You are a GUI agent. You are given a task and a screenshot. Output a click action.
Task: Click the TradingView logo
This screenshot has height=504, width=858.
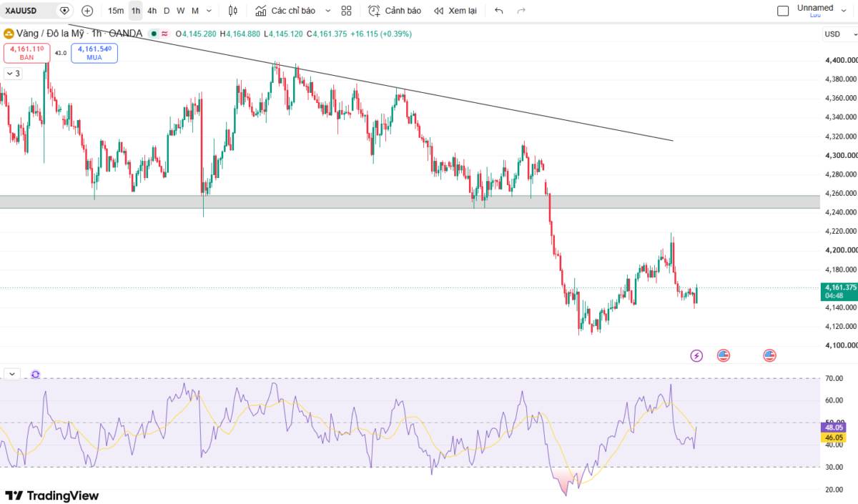(x=51, y=495)
